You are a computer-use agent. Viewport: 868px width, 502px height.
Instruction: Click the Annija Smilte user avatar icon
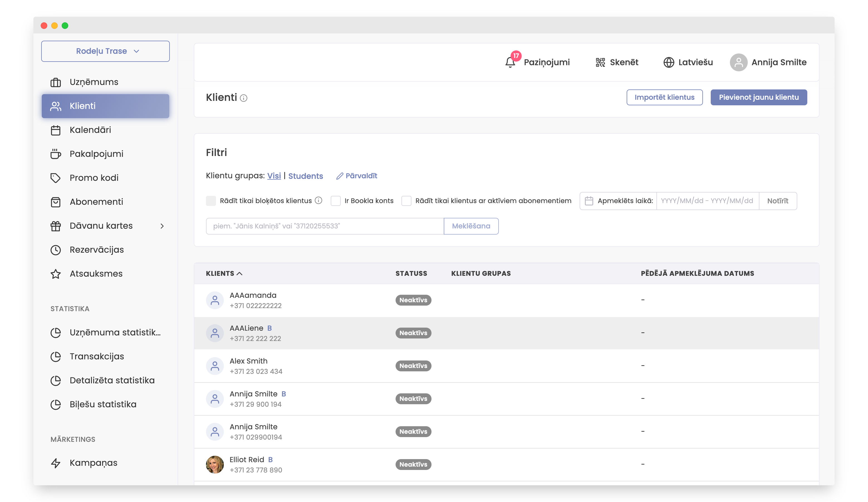coord(739,62)
